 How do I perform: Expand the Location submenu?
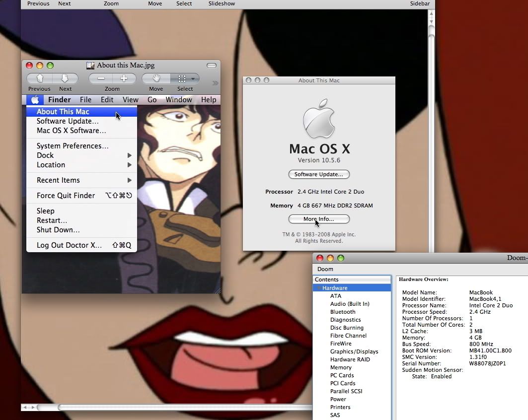coord(81,164)
